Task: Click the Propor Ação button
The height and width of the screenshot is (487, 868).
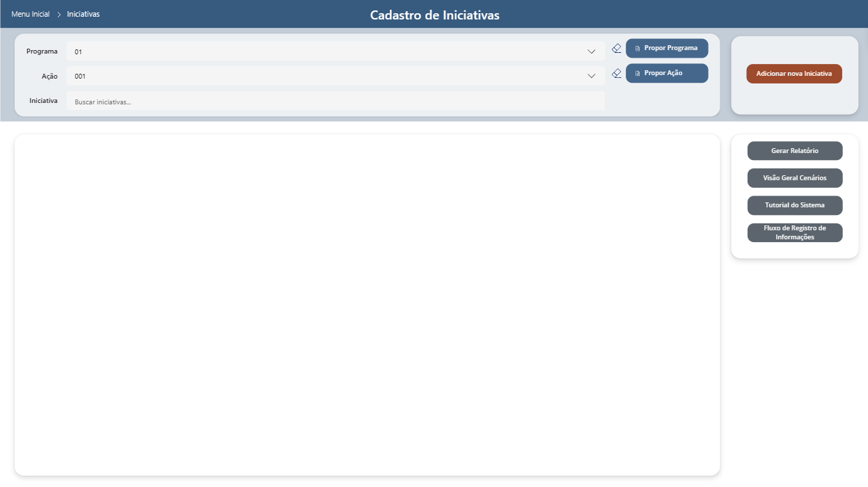Action: pos(666,73)
